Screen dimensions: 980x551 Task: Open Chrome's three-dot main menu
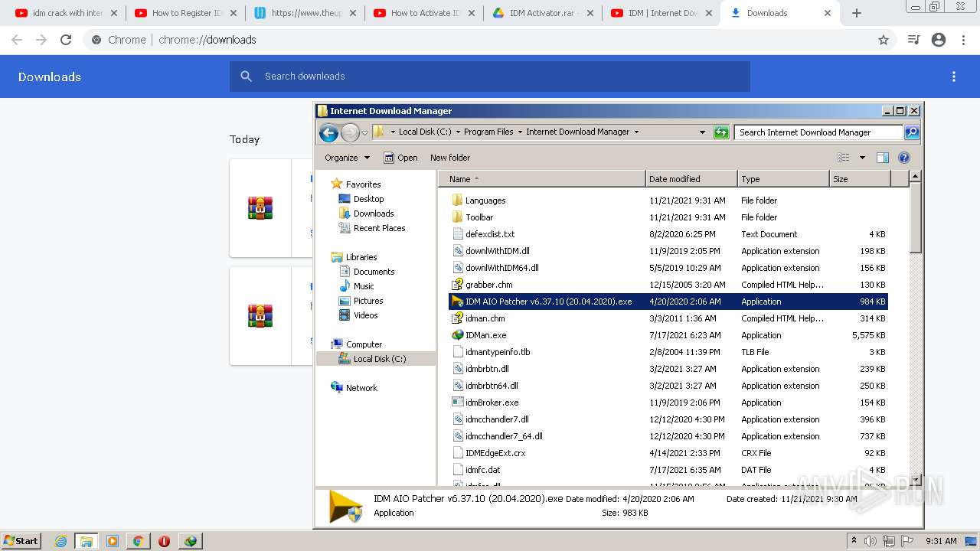click(x=963, y=40)
